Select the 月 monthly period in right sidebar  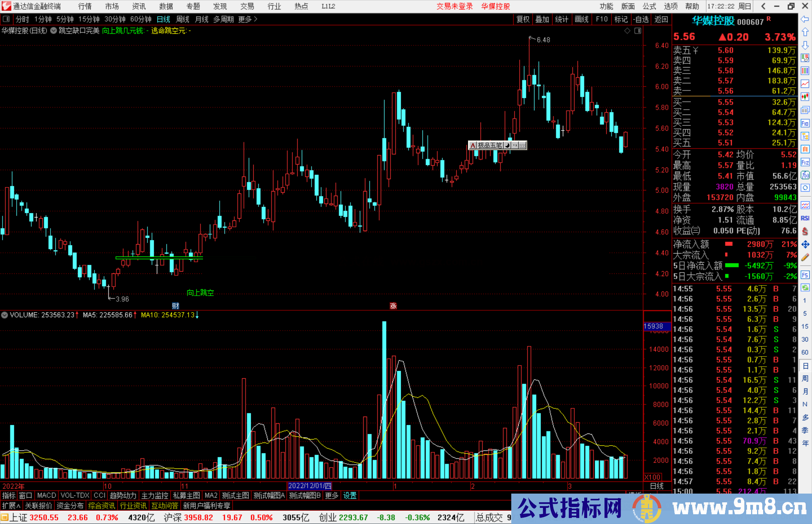(x=805, y=391)
